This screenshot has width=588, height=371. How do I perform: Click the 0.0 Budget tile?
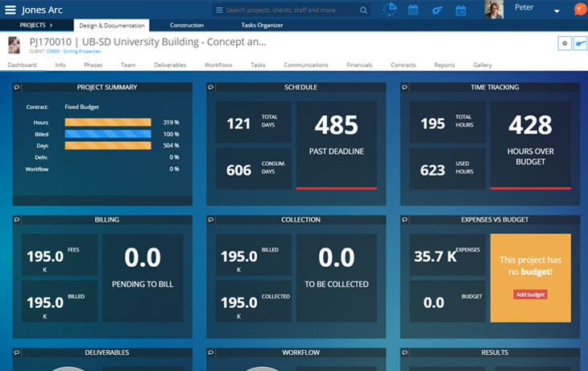tap(447, 301)
